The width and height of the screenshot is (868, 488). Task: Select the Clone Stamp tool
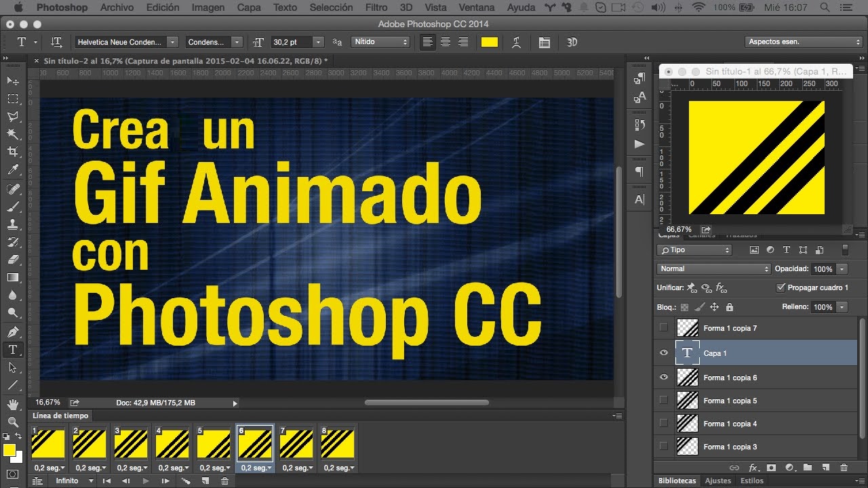click(x=13, y=224)
